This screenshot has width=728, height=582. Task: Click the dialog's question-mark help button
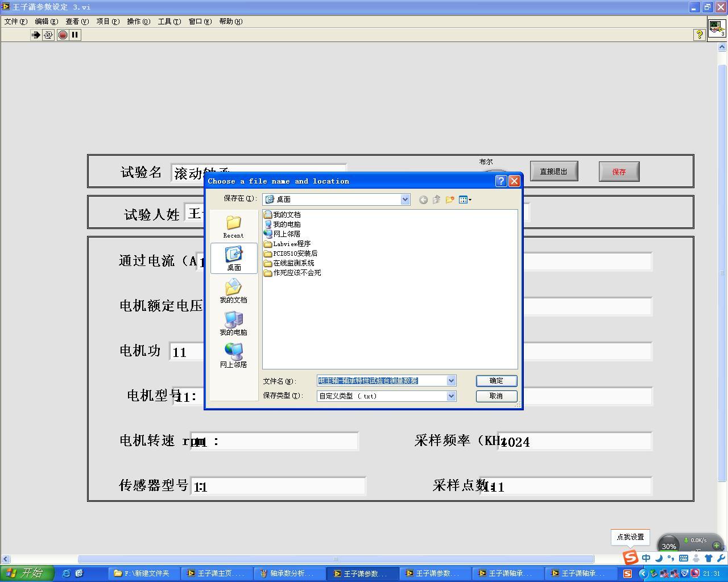pyautogui.click(x=501, y=181)
